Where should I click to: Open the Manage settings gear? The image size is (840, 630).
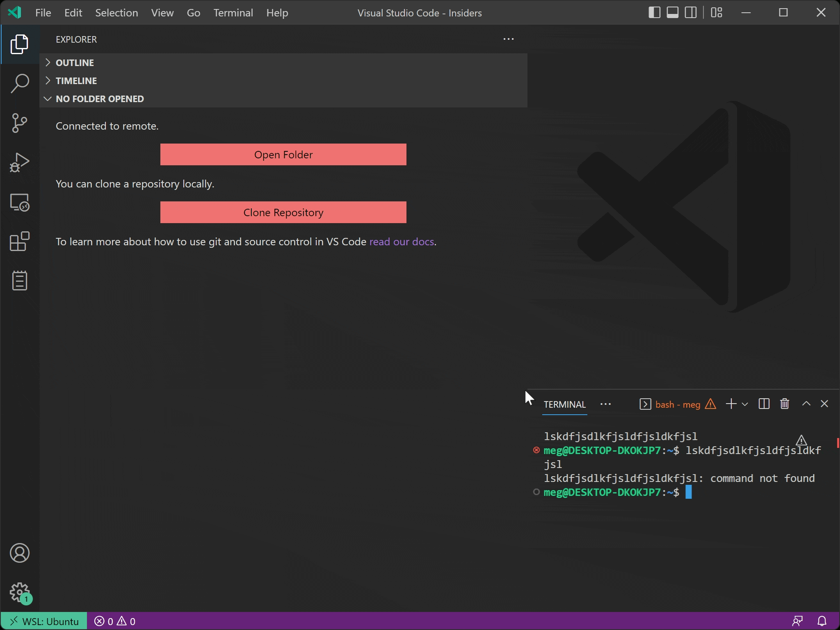tap(19, 593)
